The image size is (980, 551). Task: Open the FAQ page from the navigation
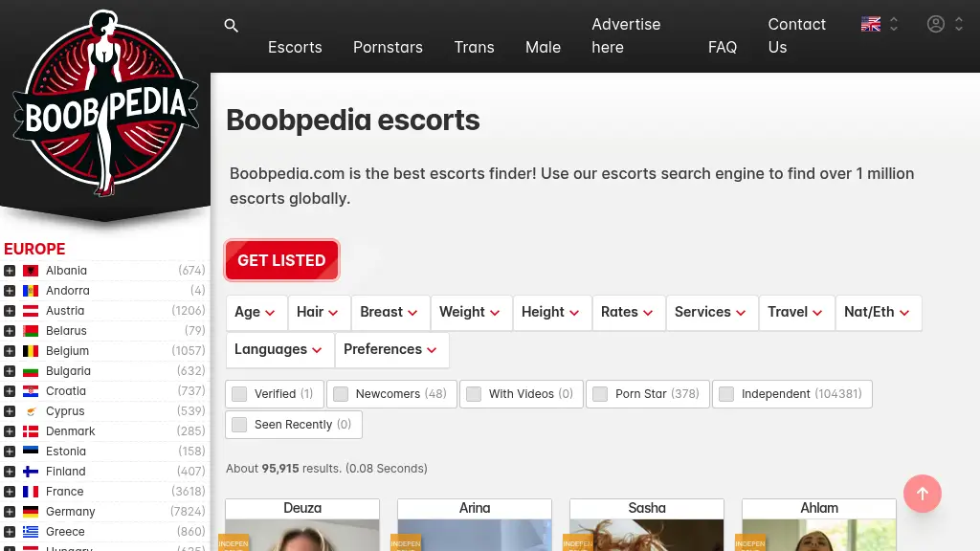[723, 47]
